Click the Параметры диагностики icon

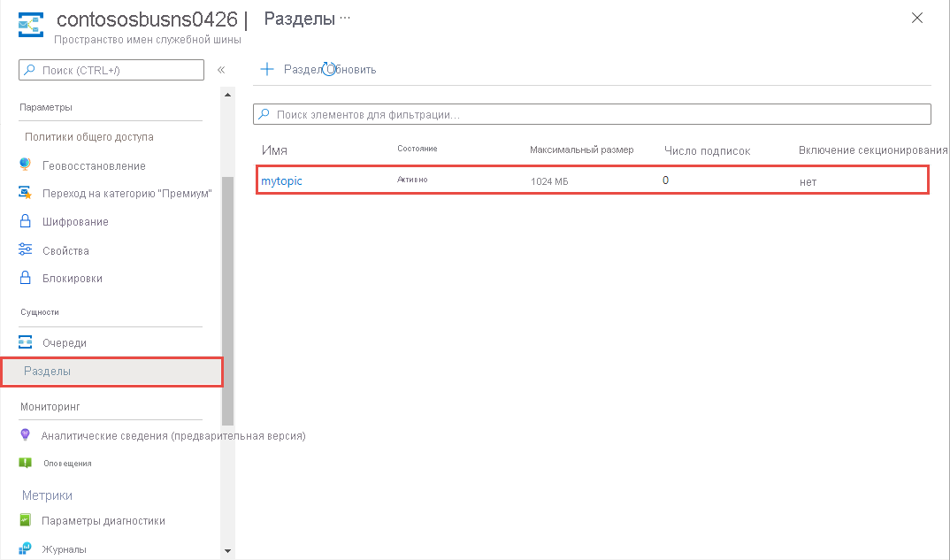tap(25, 520)
